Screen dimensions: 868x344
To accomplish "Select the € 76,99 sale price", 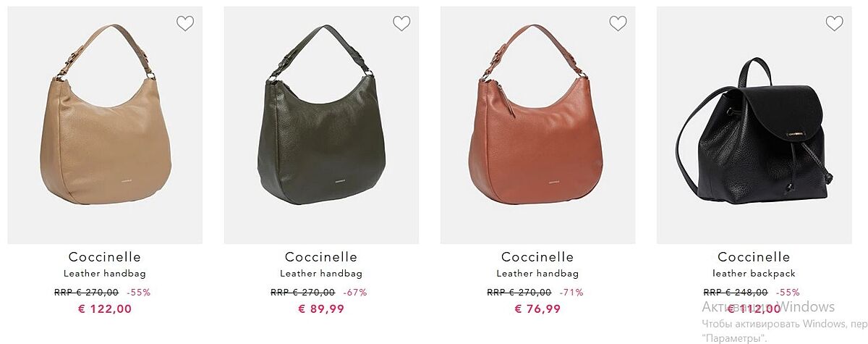I will [x=537, y=309].
